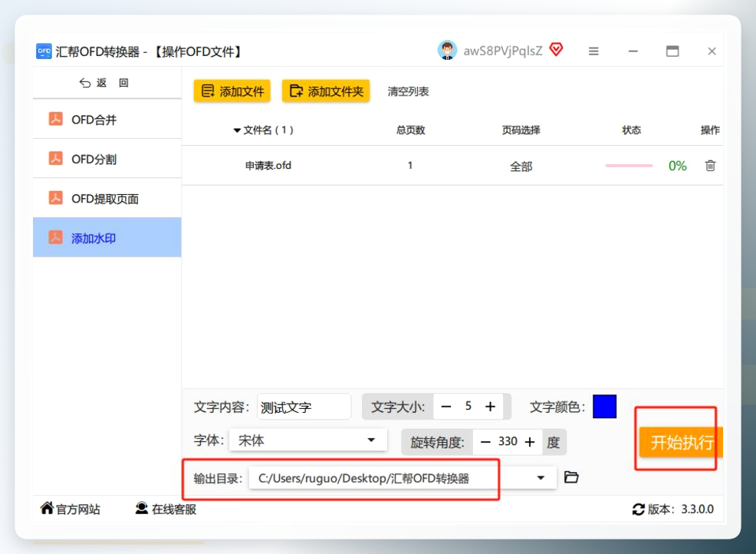The height and width of the screenshot is (554, 756).
Task: Click the 添加文件夹 button
Action: [326, 91]
